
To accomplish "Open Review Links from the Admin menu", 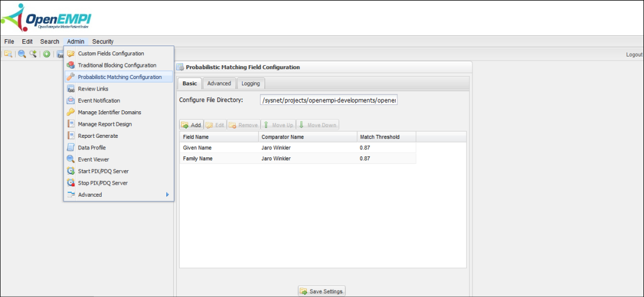I will 119,89.
